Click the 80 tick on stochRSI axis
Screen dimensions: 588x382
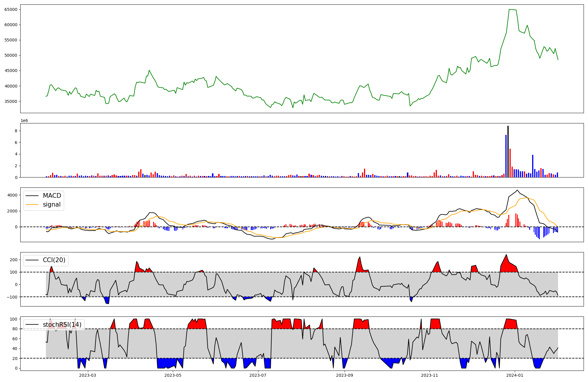point(15,329)
